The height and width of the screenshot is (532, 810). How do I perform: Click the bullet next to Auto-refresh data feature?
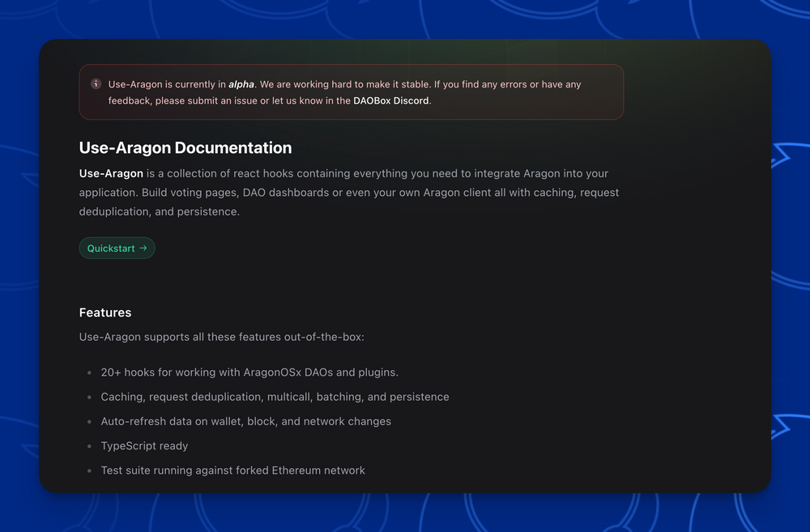(x=89, y=422)
